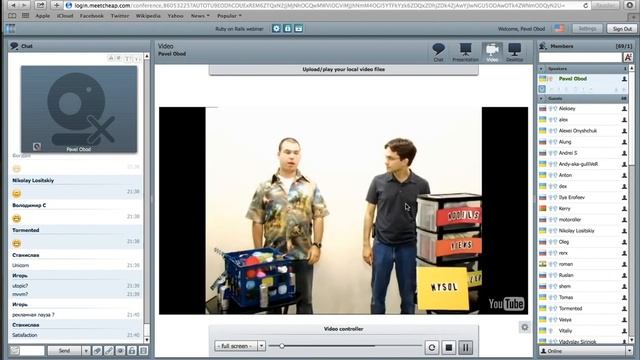Click the last chat toolbar panel icon

point(143,351)
